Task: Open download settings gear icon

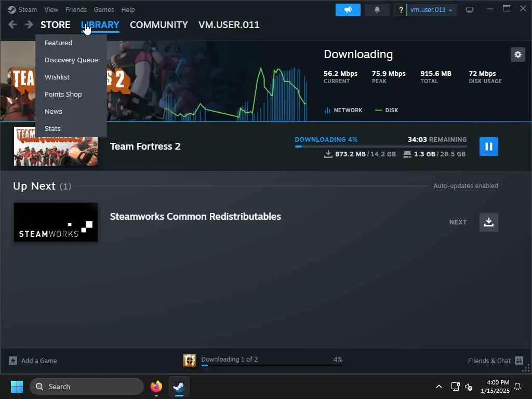Action: pyautogui.click(x=518, y=54)
